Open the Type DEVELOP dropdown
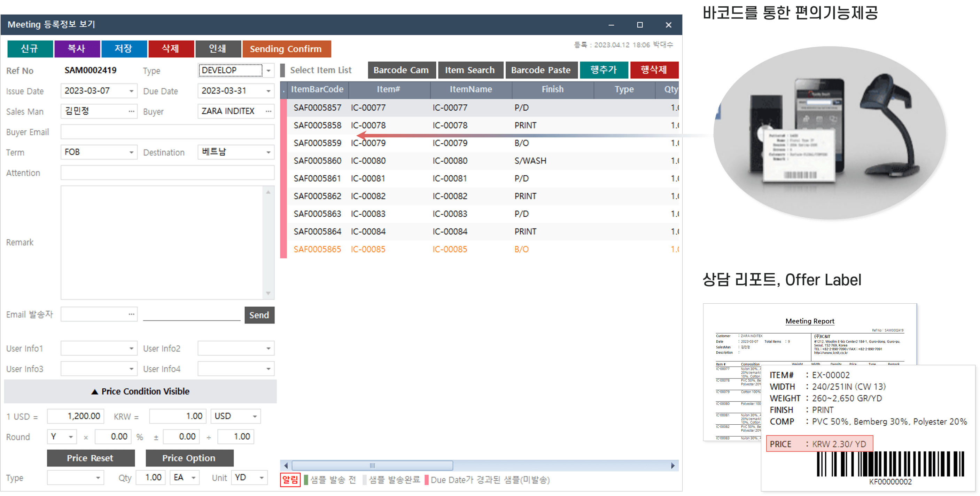The width and height of the screenshot is (980, 496). (x=268, y=71)
